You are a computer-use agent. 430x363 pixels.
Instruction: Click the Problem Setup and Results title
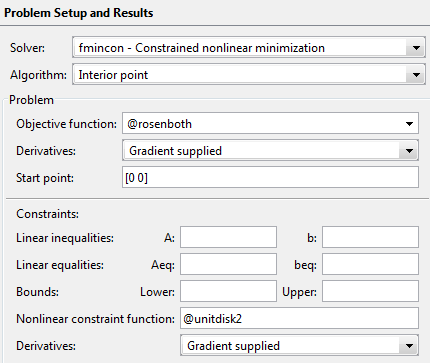click(79, 13)
